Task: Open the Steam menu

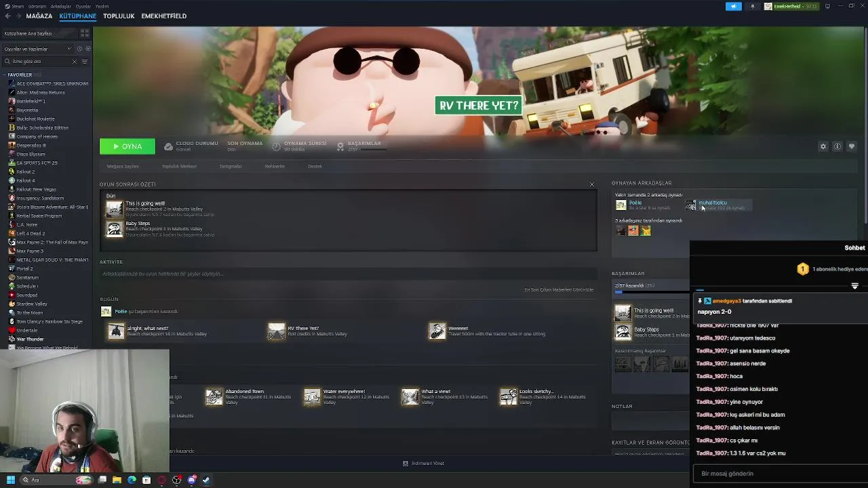Action: point(18,6)
